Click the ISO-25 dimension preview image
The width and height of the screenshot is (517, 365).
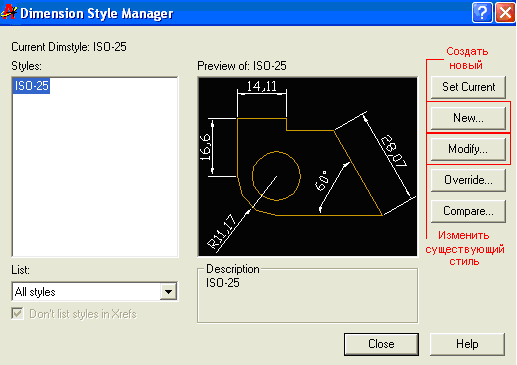(307, 167)
